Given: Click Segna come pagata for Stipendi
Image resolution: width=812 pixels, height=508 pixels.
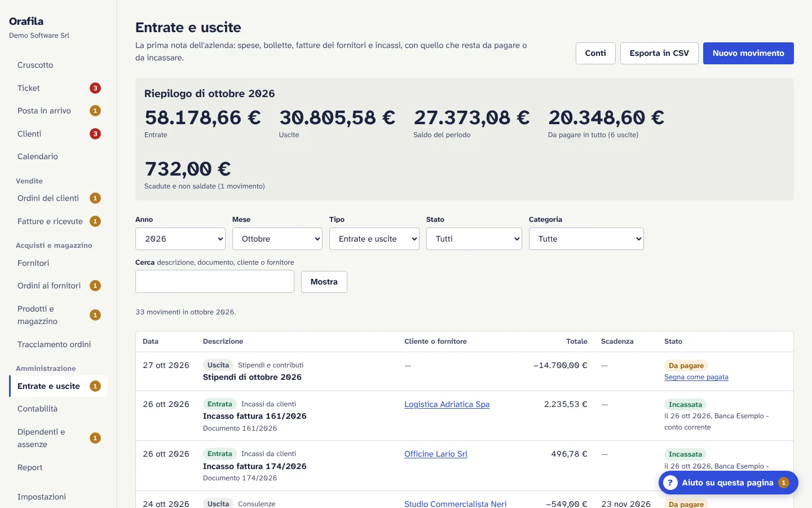Looking at the screenshot, I should coord(696,377).
